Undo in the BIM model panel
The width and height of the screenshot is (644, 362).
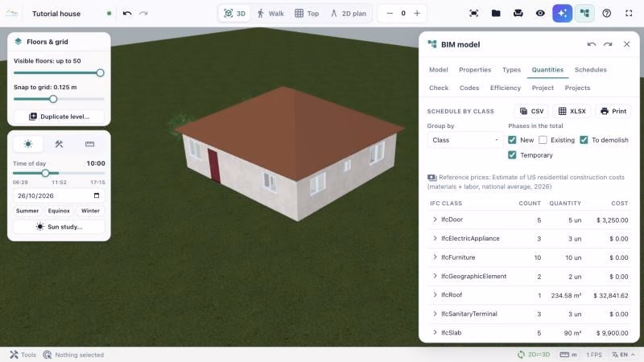pyautogui.click(x=592, y=44)
